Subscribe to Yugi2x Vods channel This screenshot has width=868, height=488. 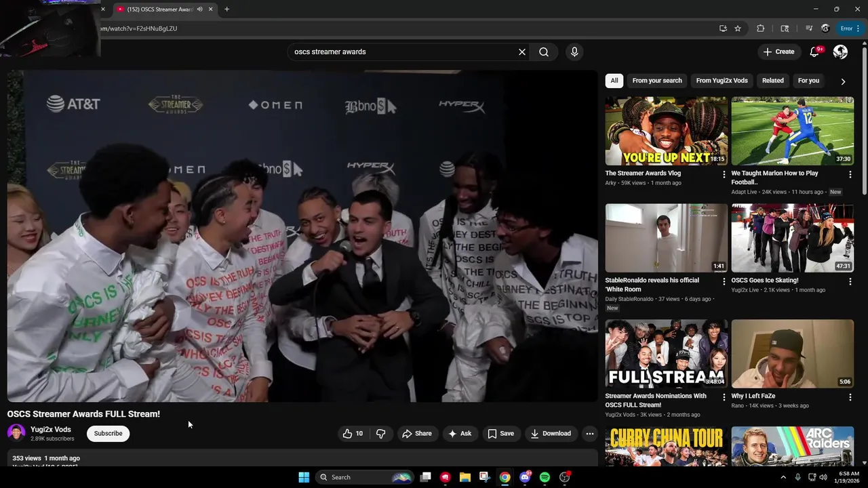click(x=108, y=434)
